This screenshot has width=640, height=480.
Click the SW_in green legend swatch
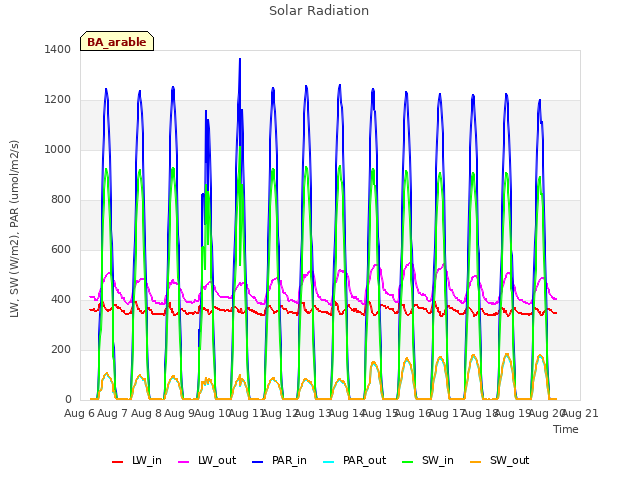408,462
